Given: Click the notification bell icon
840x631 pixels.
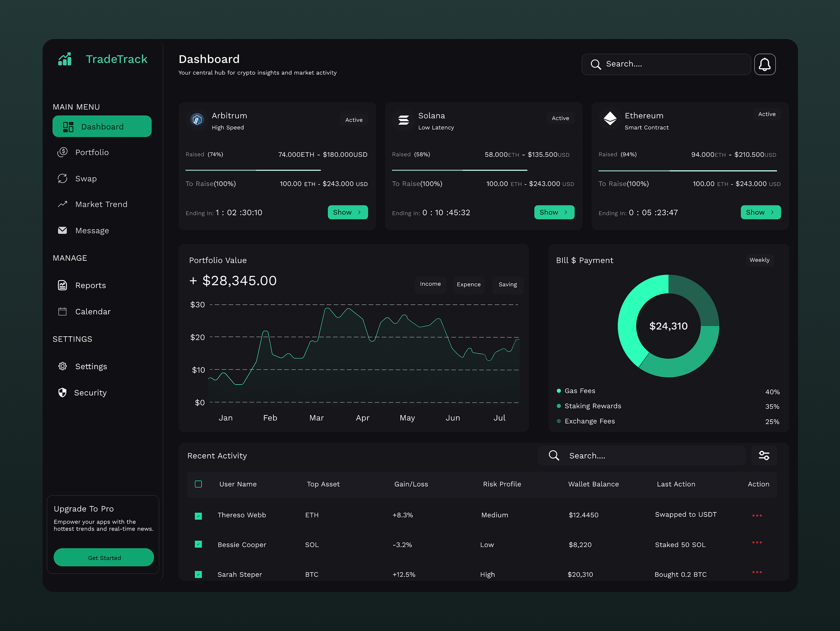Looking at the screenshot, I should [x=765, y=64].
